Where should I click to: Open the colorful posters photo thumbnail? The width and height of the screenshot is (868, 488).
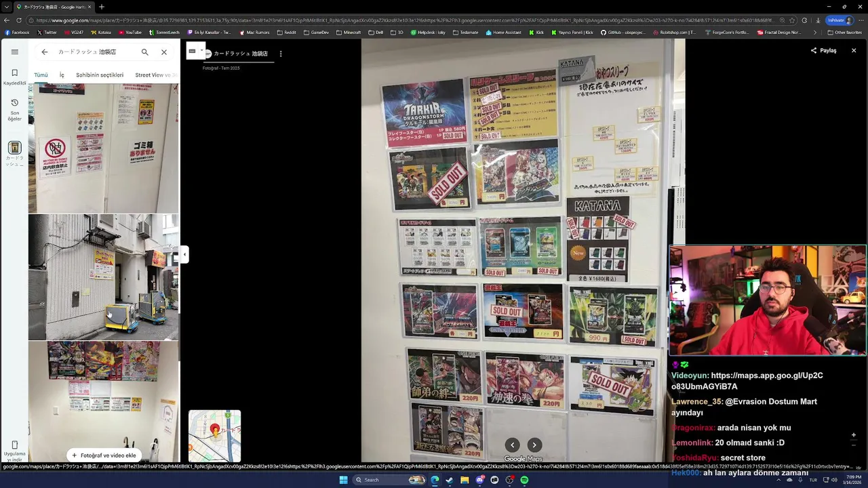104,401
